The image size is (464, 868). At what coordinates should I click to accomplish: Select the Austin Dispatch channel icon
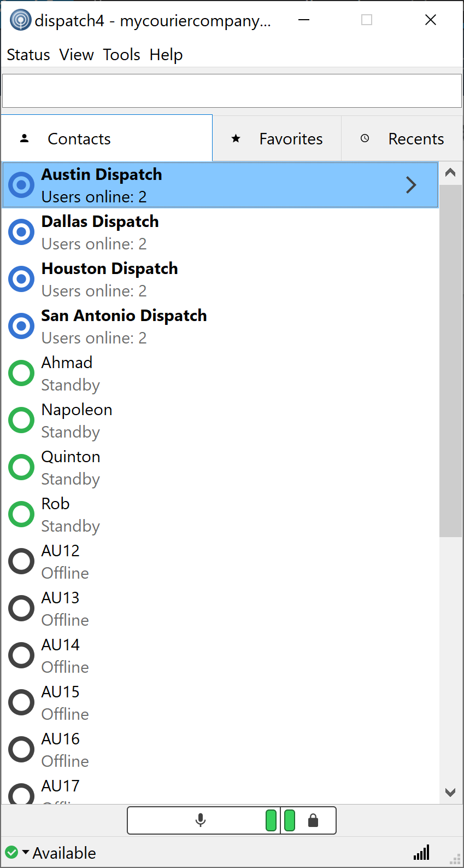coord(21,185)
